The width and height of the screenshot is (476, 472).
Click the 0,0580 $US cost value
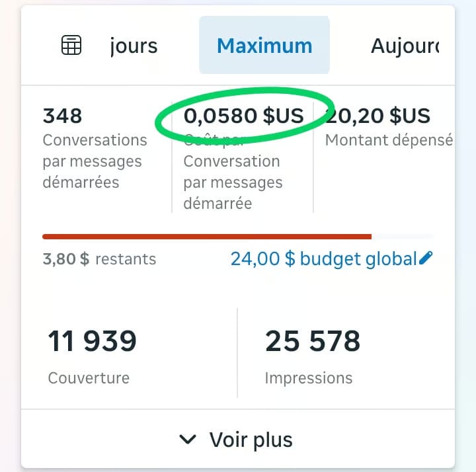[243, 116]
